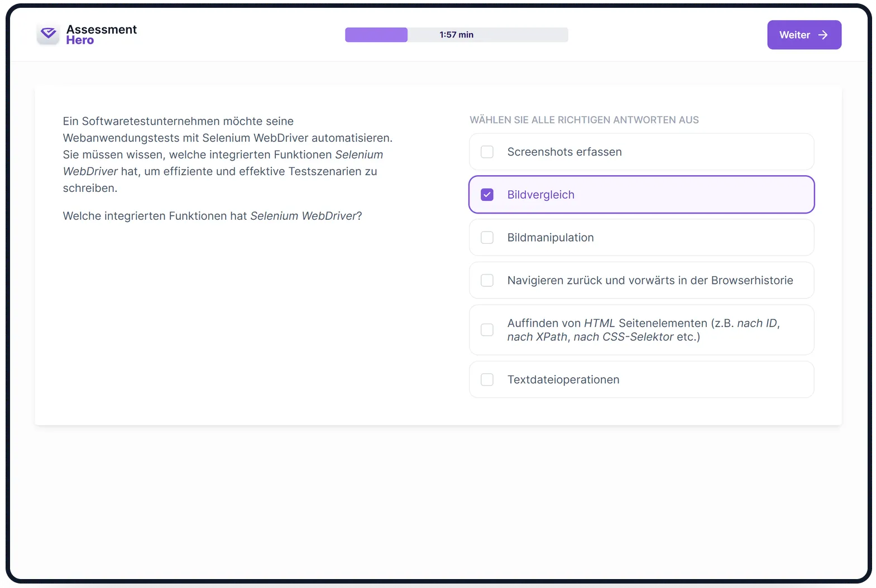Click 'WÄHLEN SIE ALLE RICHTIGEN ANTWORTEN AUS' heading

(584, 120)
